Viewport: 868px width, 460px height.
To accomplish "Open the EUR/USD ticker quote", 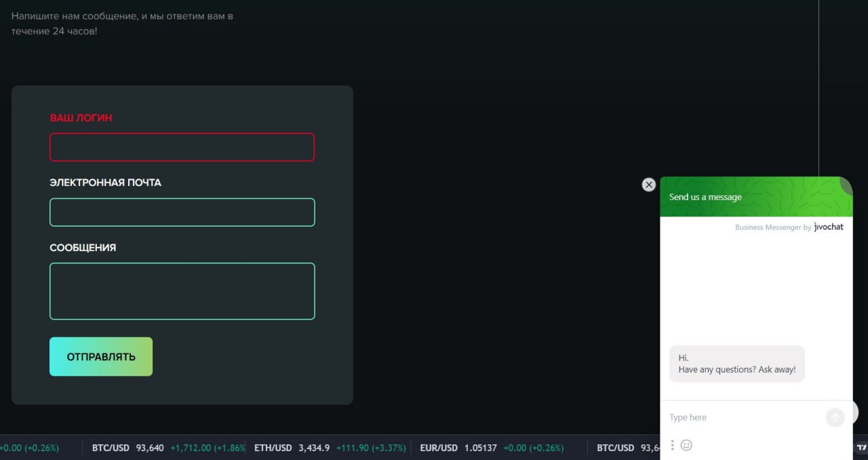I will pos(492,448).
